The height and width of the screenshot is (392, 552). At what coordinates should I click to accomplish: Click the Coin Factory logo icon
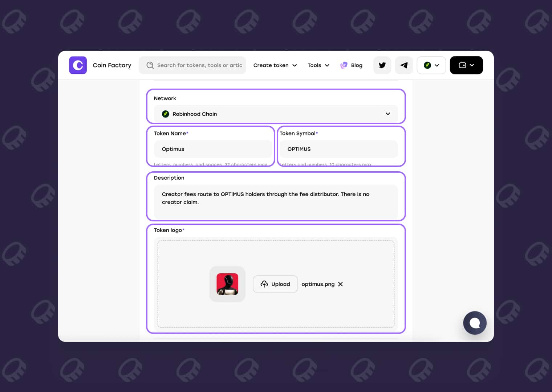[x=78, y=65]
